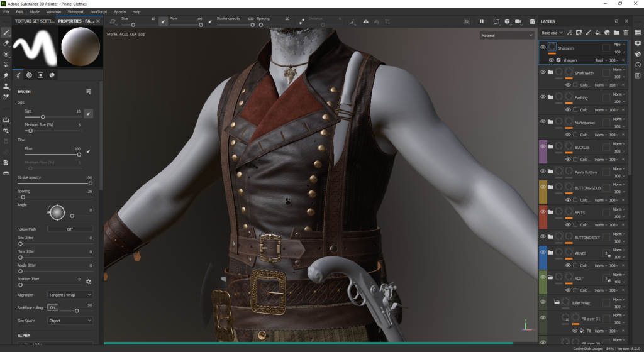Hide the BELTS layer
Viewport: 644px width, 352px height.
point(543,212)
